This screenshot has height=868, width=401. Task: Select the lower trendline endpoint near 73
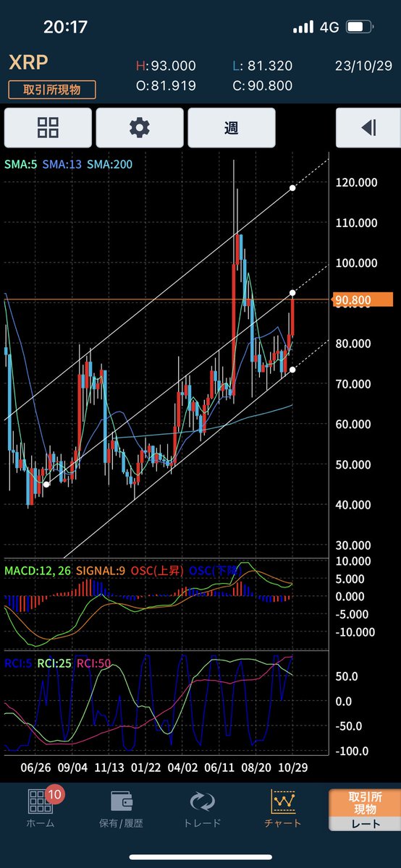pos(292,370)
